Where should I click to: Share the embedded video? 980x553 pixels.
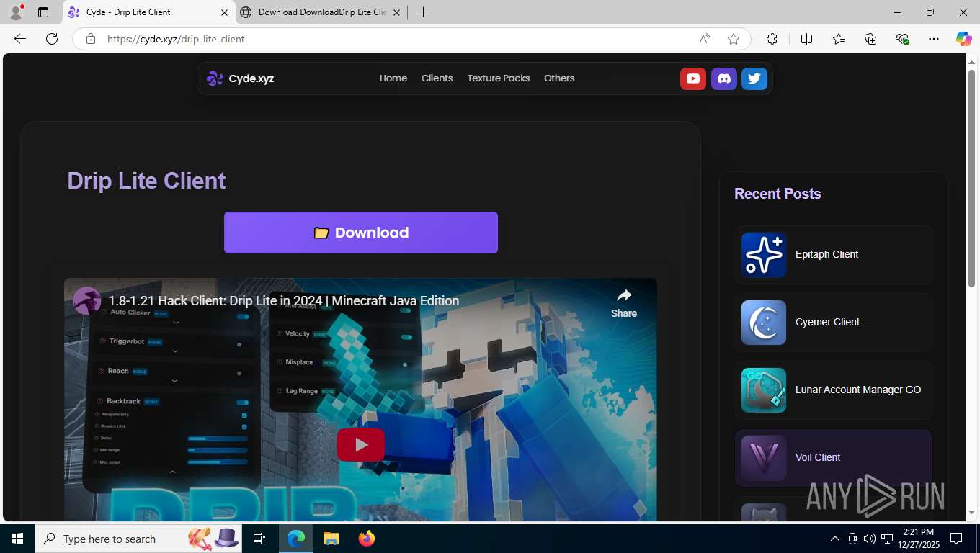(624, 303)
